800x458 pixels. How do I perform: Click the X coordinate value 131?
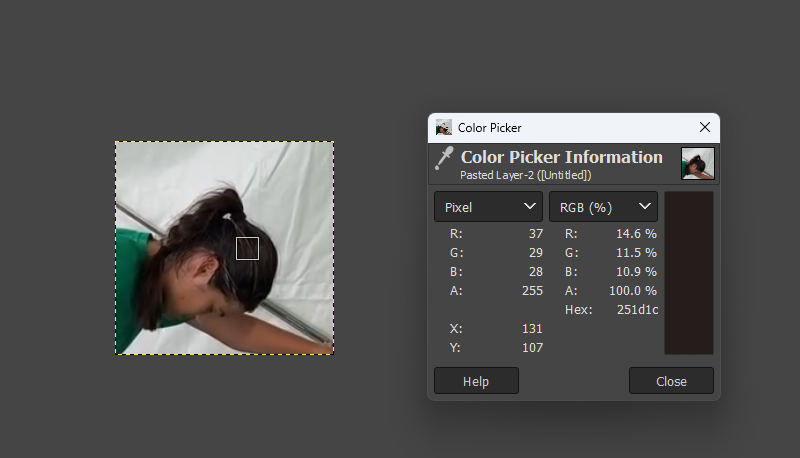pyautogui.click(x=532, y=329)
